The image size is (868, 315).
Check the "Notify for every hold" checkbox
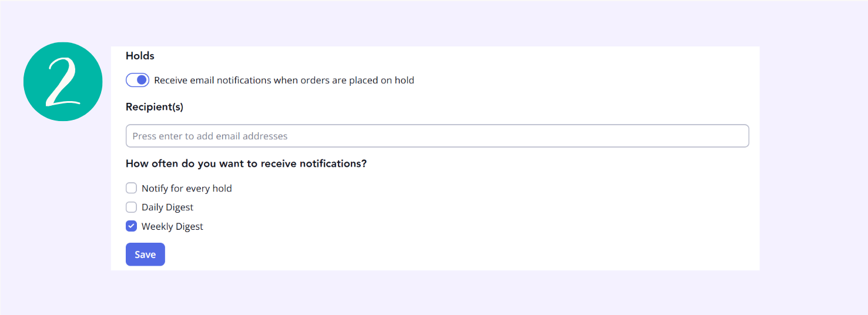pyautogui.click(x=132, y=188)
